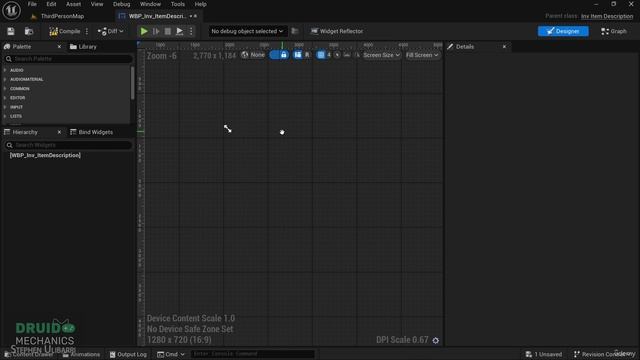This screenshot has width=640, height=360.
Task: Open the Diff dropdown
Action: (x=110, y=31)
